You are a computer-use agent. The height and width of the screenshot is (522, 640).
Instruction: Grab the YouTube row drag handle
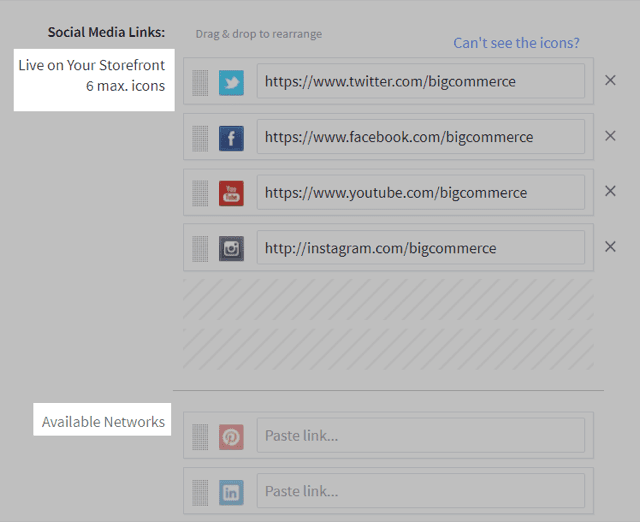tap(200, 193)
